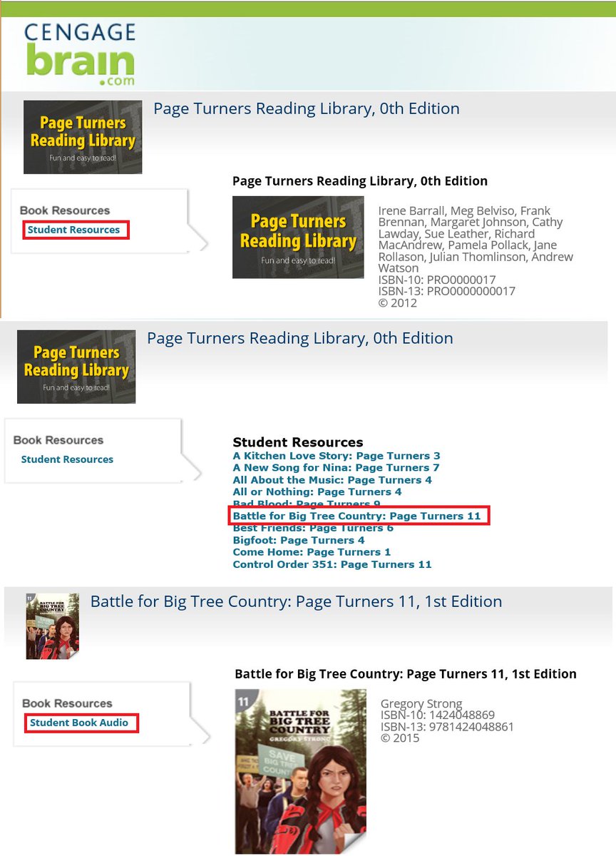Open Bigfoot: Page Turners 4

tap(299, 540)
